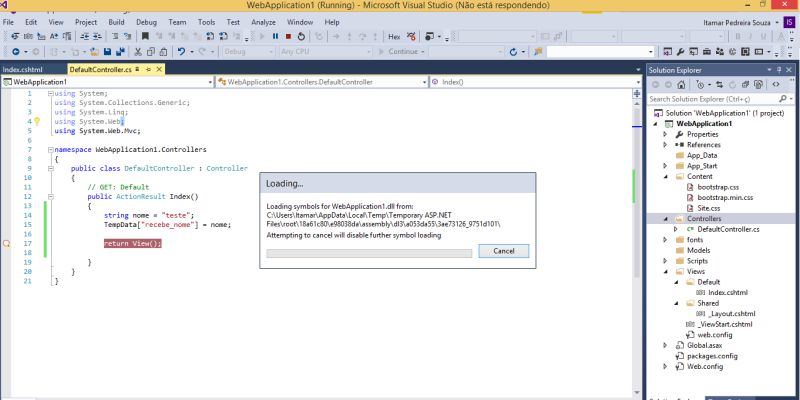The height and width of the screenshot is (400, 800).
Task: Open the File menu
Action: 8,22
